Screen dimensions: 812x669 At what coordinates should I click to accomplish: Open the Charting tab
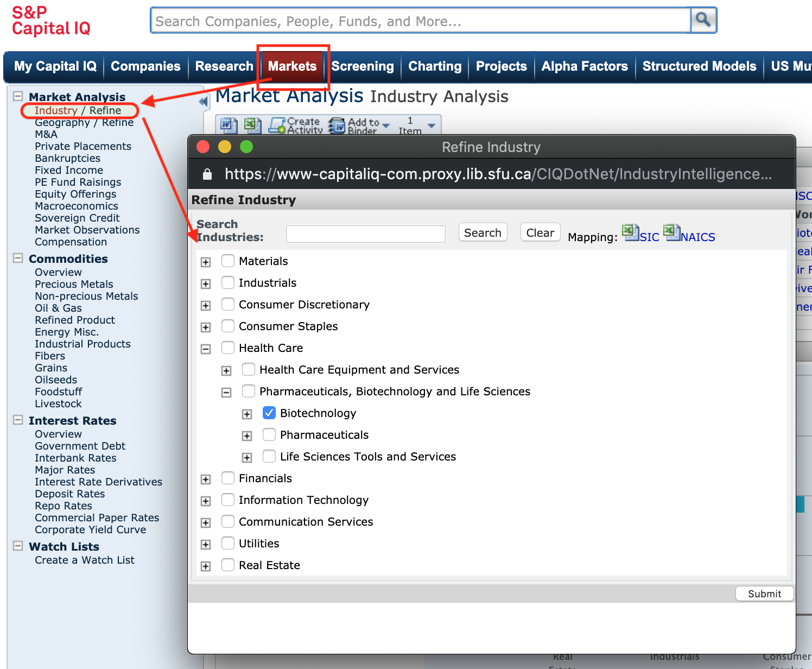[x=435, y=66]
